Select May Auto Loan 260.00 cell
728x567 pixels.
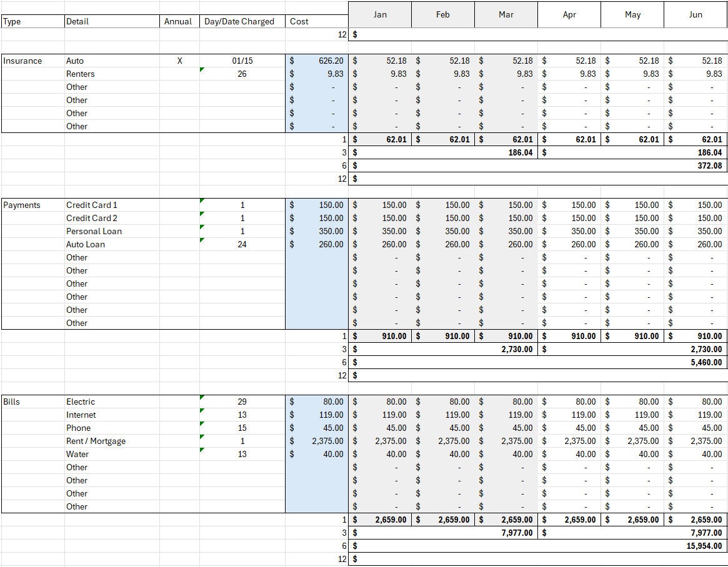[632, 244]
